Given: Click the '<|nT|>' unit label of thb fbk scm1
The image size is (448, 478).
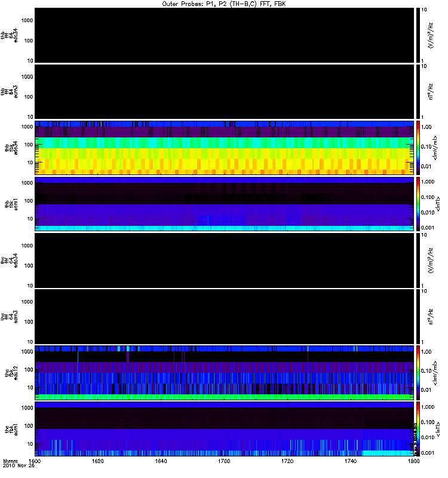Looking at the screenshot, I should (x=438, y=204).
